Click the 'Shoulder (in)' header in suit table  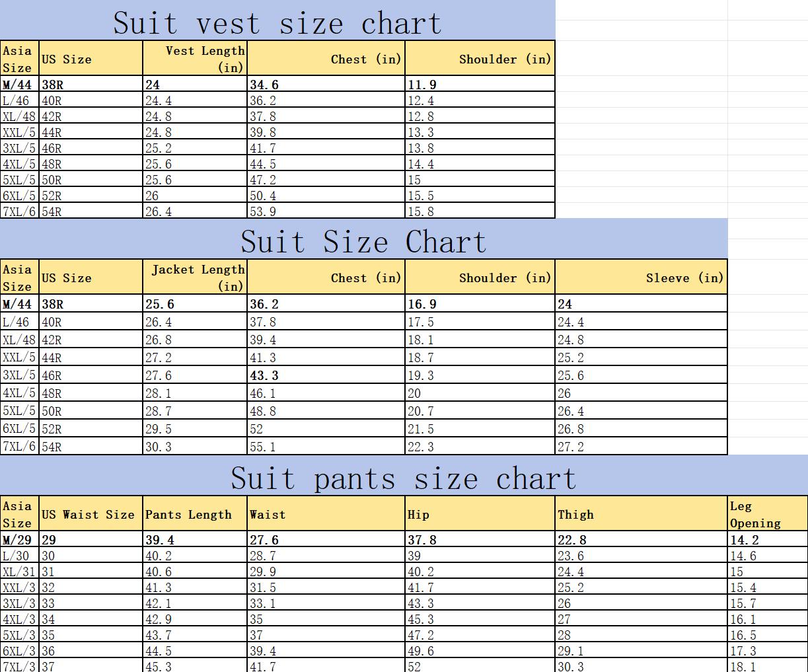tap(480, 278)
